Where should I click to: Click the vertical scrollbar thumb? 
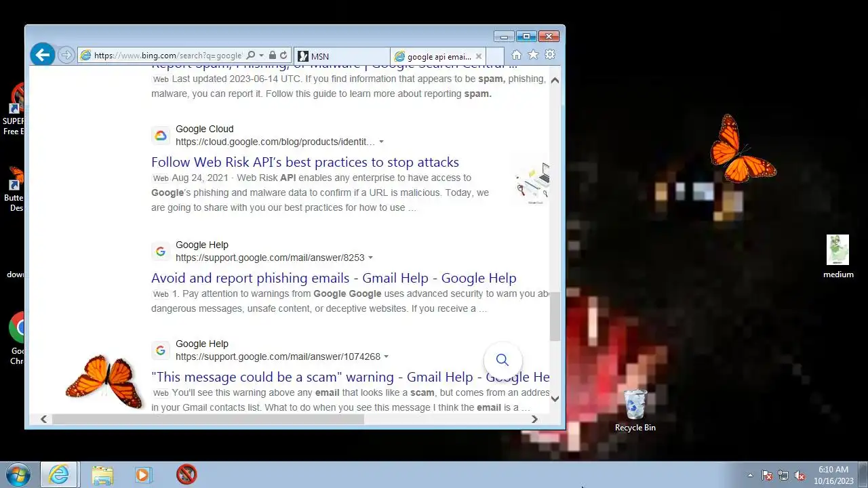point(555,317)
